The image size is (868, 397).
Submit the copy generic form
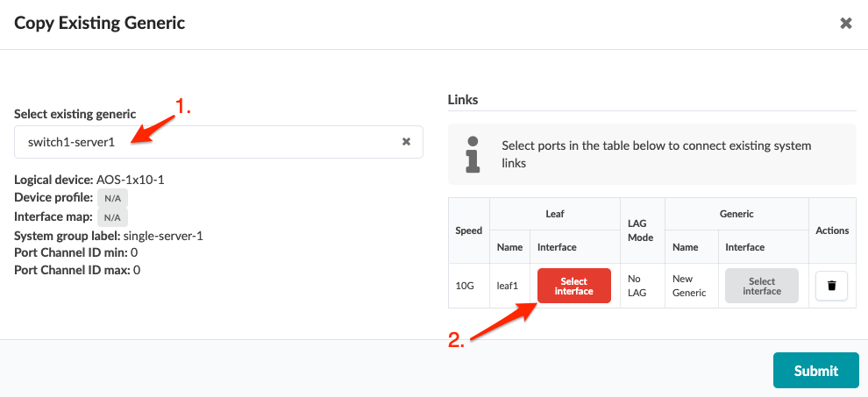pyautogui.click(x=815, y=370)
